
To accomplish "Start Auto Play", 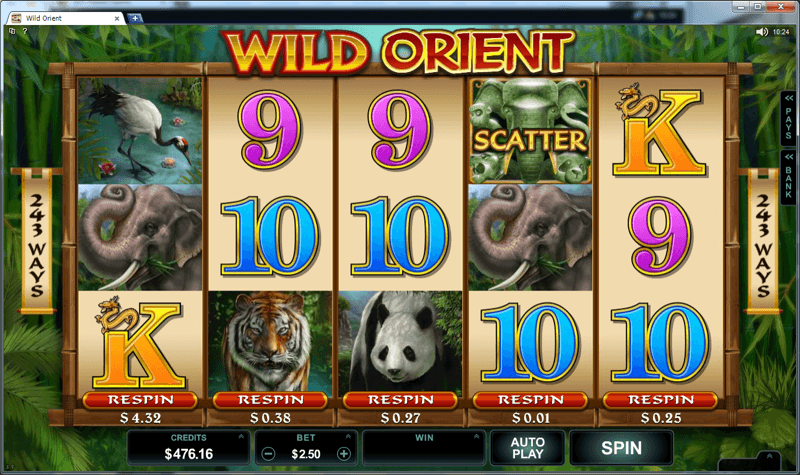I will point(528,448).
